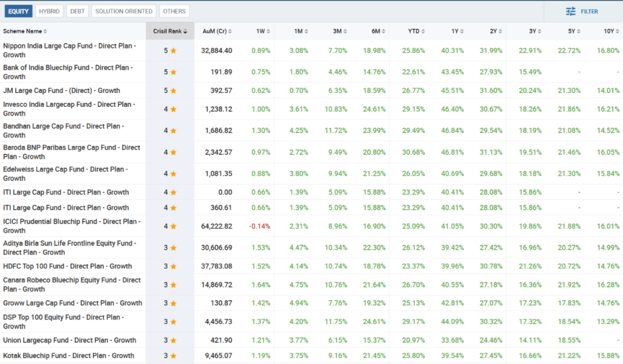
Task: Open Canara Robeco Bluechip Equity Fund
Action: point(72,284)
